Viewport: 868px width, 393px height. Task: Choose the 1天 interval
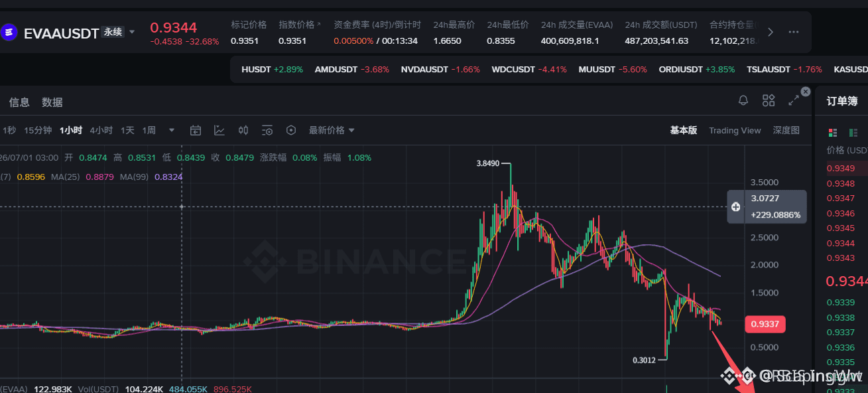click(127, 130)
